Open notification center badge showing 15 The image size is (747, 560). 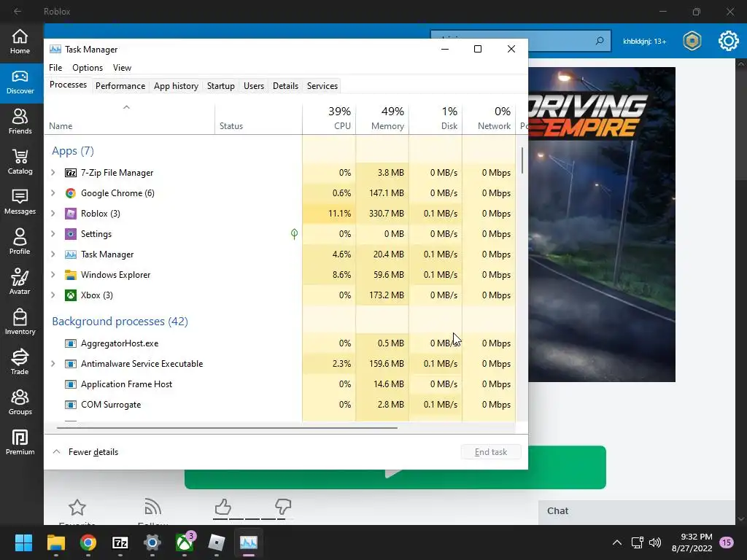point(727,542)
